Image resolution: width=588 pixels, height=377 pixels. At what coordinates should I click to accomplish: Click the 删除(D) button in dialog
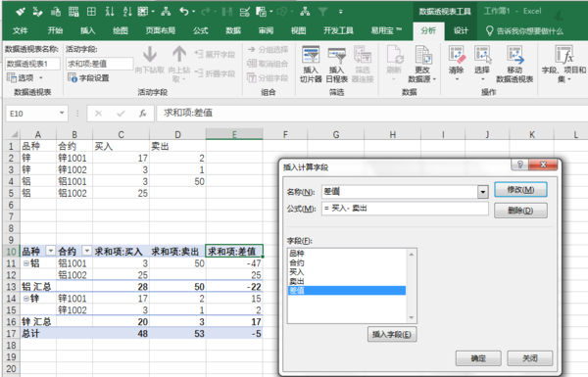coord(520,211)
